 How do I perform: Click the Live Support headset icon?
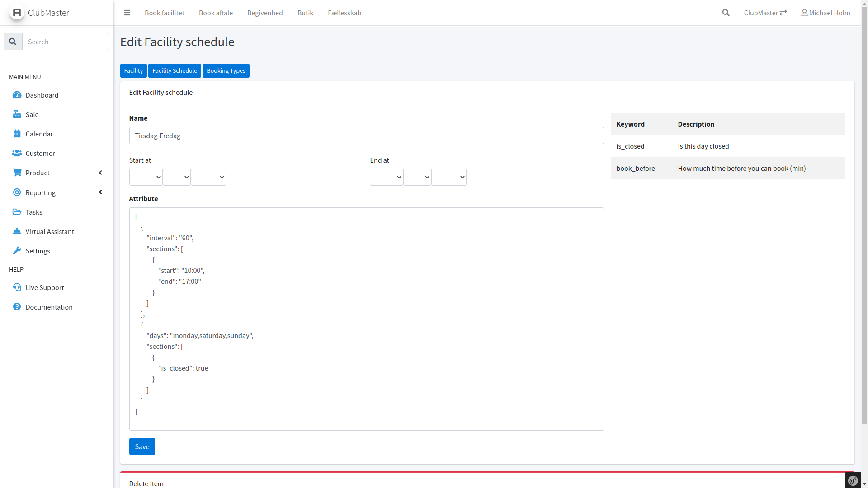17,287
